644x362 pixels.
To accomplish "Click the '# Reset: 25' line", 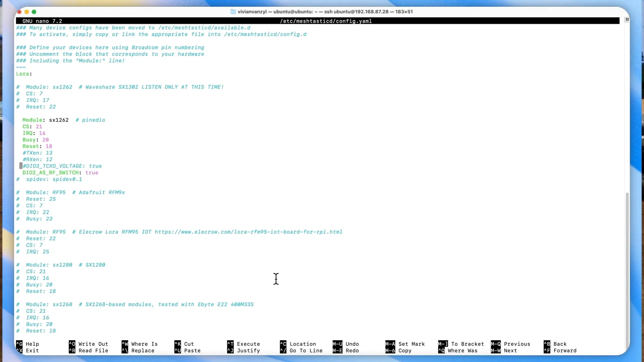I will (36, 199).
